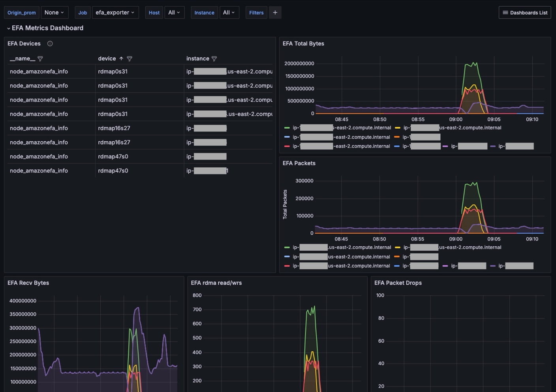Image resolution: width=556 pixels, height=392 pixels.
Task: Open the EFA Devices panel title menu
Action: [24, 43]
